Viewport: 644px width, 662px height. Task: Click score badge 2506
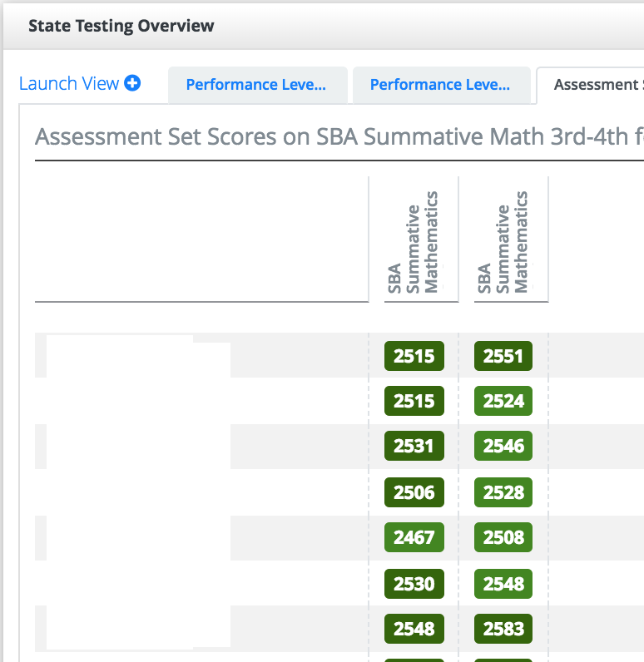point(414,492)
